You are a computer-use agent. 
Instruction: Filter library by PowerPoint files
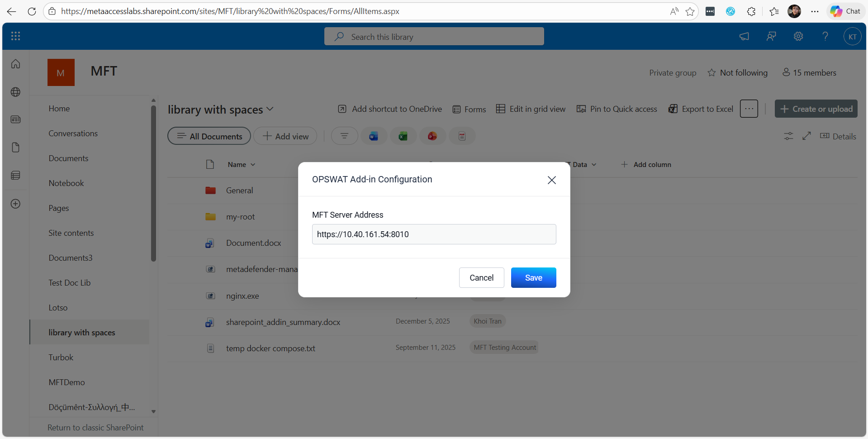(432, 136)
